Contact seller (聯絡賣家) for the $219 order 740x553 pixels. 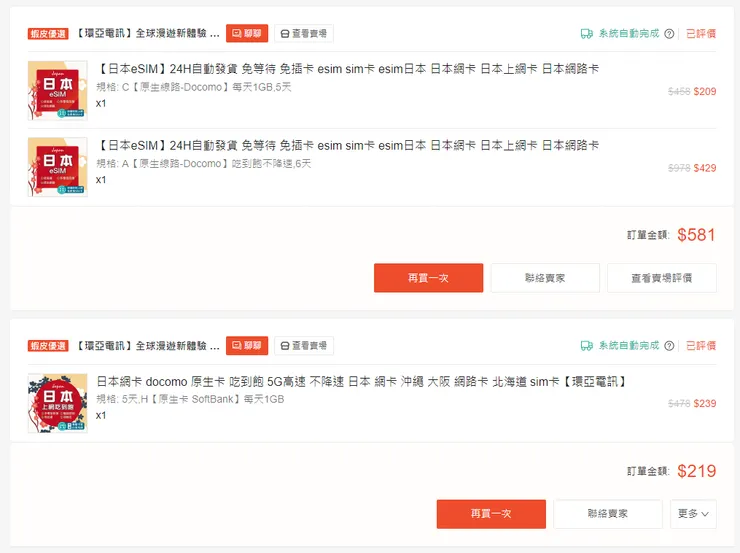[x=608, y=514]
